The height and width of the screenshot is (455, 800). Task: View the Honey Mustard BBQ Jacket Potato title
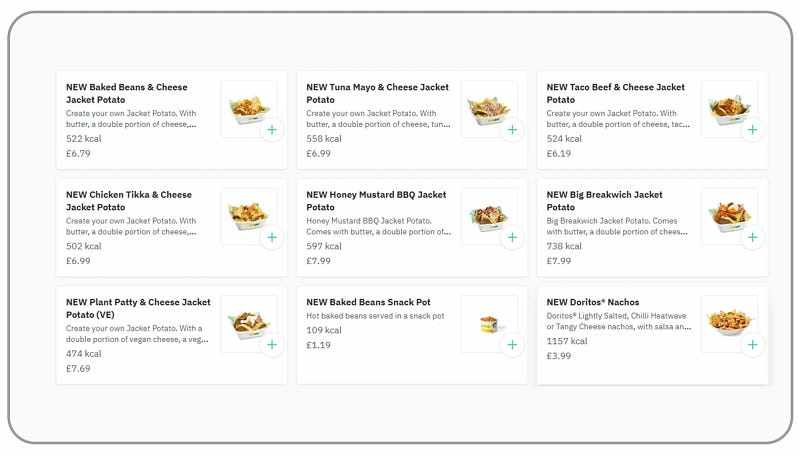pos(376,201)
